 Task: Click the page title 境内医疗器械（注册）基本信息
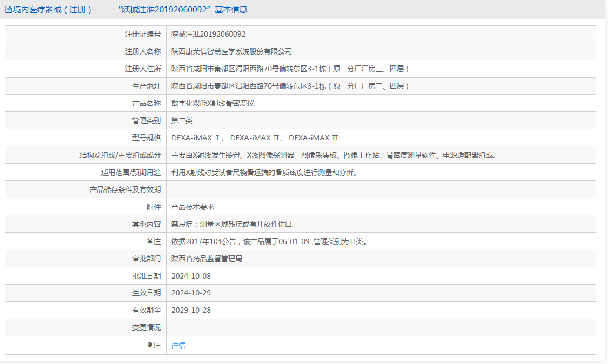pyautogui.click(x=130, y=10)
